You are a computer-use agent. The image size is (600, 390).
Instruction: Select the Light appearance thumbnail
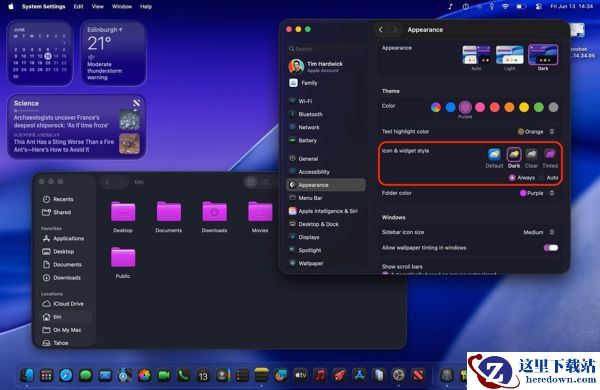[x=509, y=55]
